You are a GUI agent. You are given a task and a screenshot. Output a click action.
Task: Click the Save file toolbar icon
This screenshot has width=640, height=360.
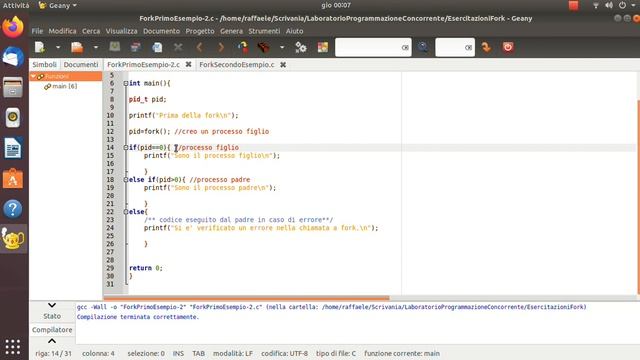coord(115,47)
